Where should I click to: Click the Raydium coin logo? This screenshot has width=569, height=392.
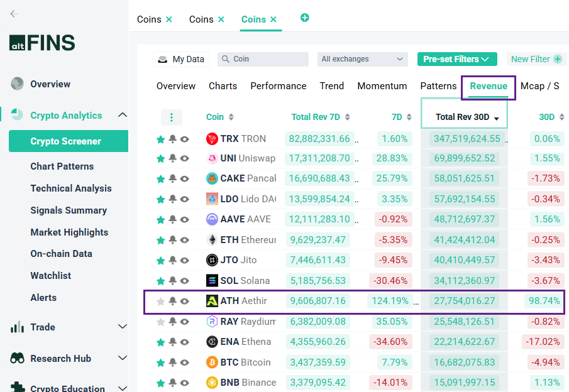click(212, 322)
